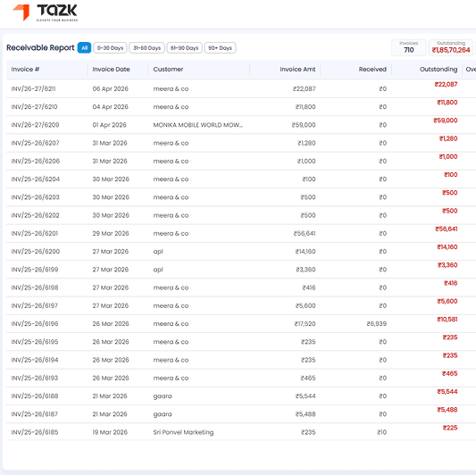Screen dimensions: 476x475
Task: Sort by Customer column header
Action: pos(168,70)
